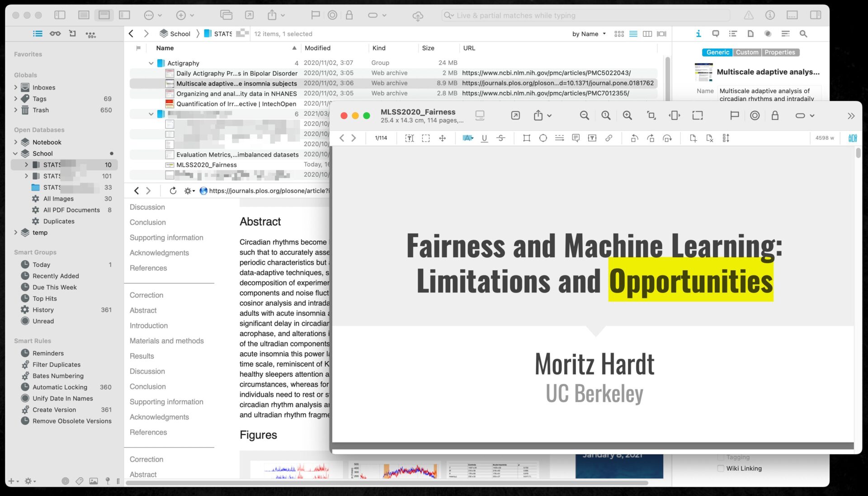Click the link annotation tool

[609, 138]
